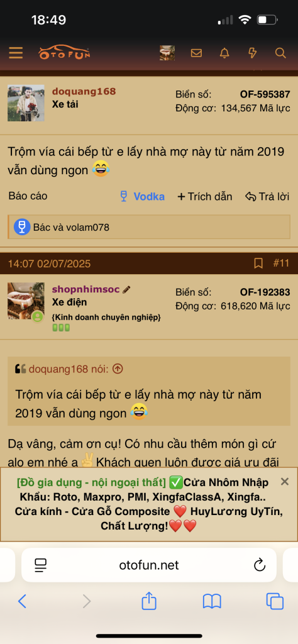Bookmark post #11 with the bookmark icon
This screenshot has height=644, width=298.
tap(258, 264)
